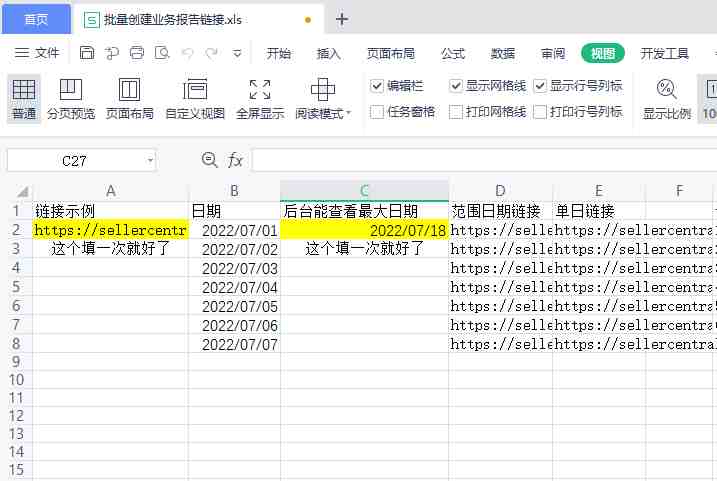Click the new tab plus button
717x481 pixels.
(x=342, y=19)
